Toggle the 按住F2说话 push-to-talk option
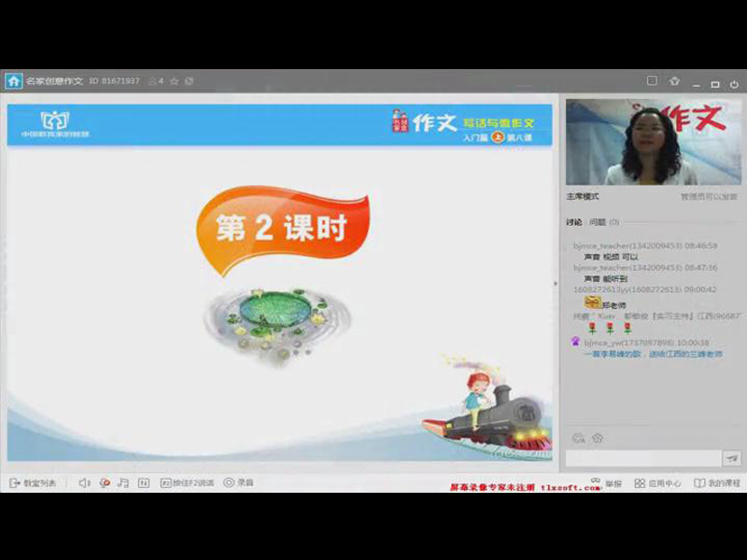This screenshot has width=747, height=560. click(x=187, y=483)
